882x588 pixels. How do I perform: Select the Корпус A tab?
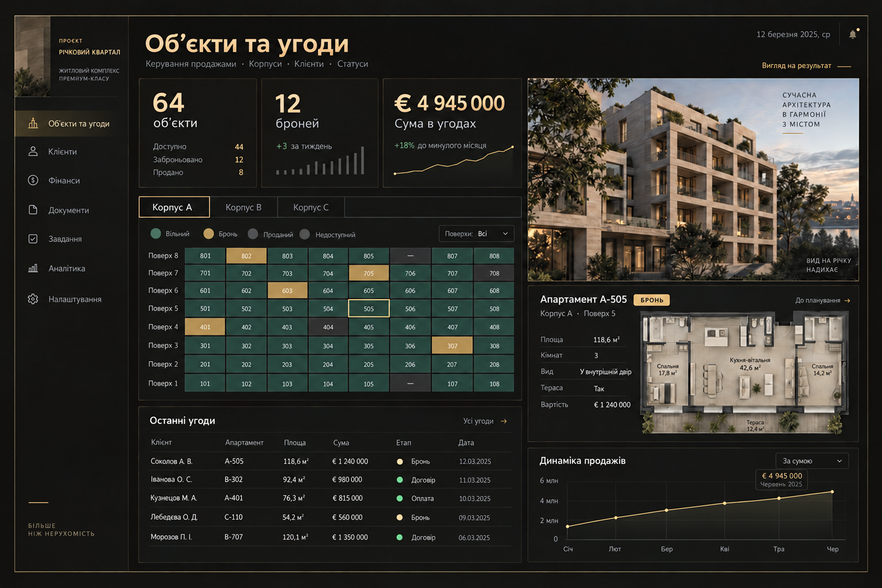(x=174, y=207)
